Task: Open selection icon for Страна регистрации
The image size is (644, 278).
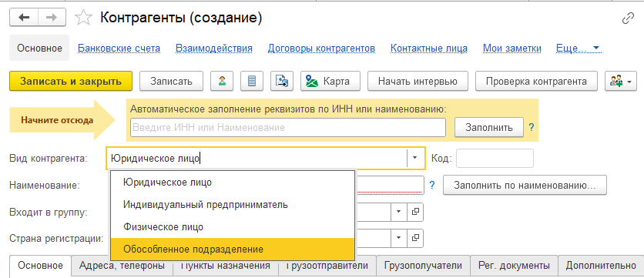Action: 415,237
